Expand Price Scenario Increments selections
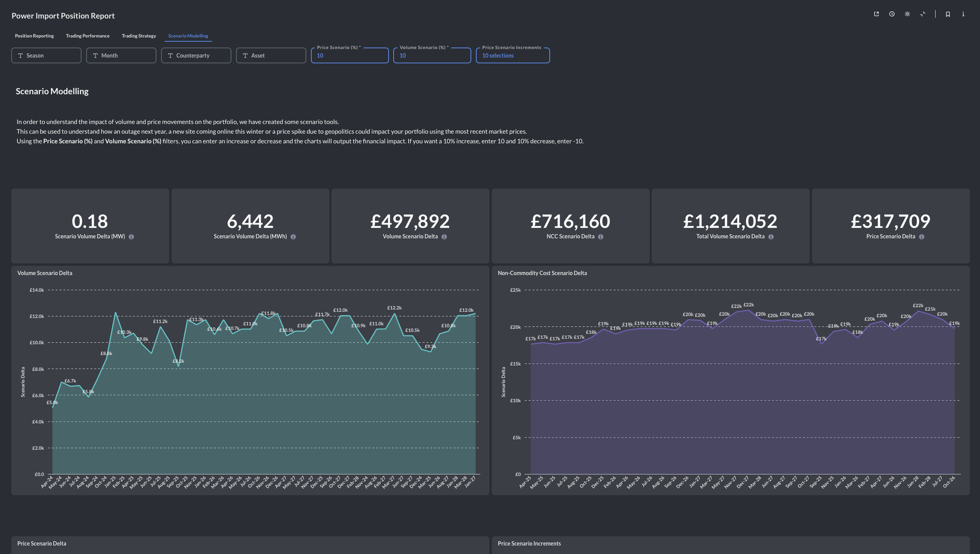 tap(512, 56)
